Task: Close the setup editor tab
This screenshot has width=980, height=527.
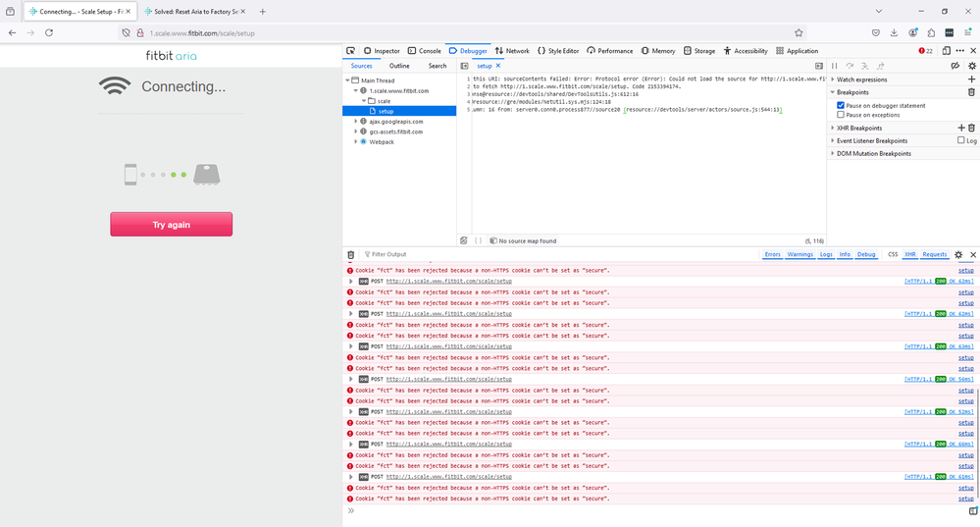Action: point(498,66)
